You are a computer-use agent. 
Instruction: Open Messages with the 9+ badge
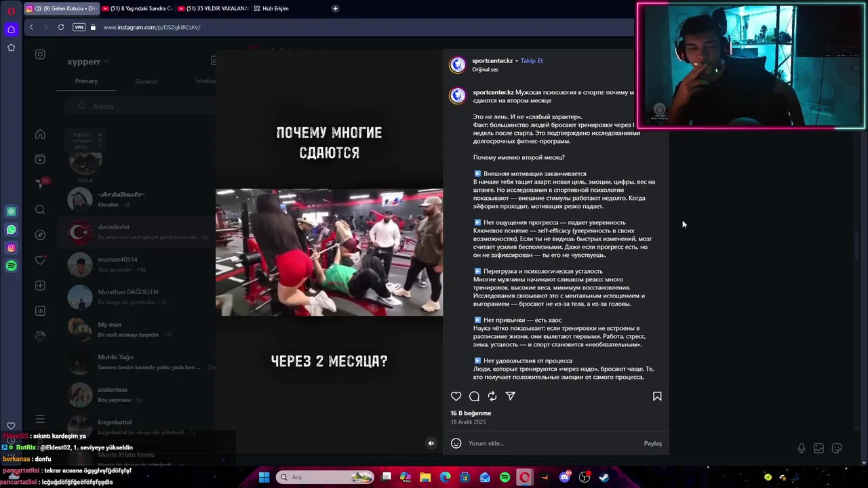coord(41,183)
